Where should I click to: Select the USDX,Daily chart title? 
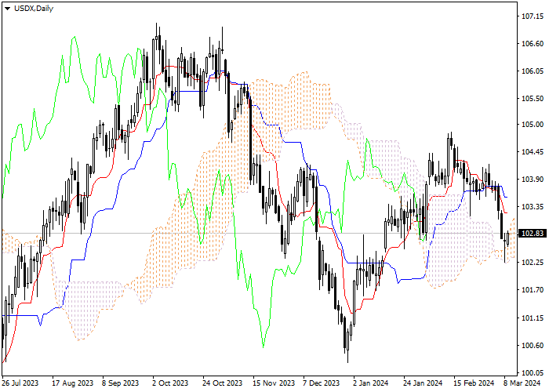(x=34, y=9)
